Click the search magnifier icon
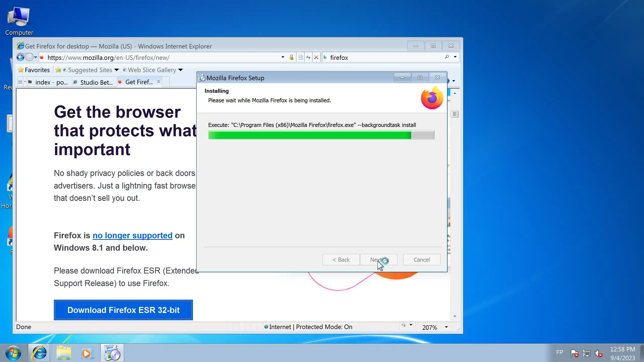The height and width of the screenshot is (362, 644). 447,57
